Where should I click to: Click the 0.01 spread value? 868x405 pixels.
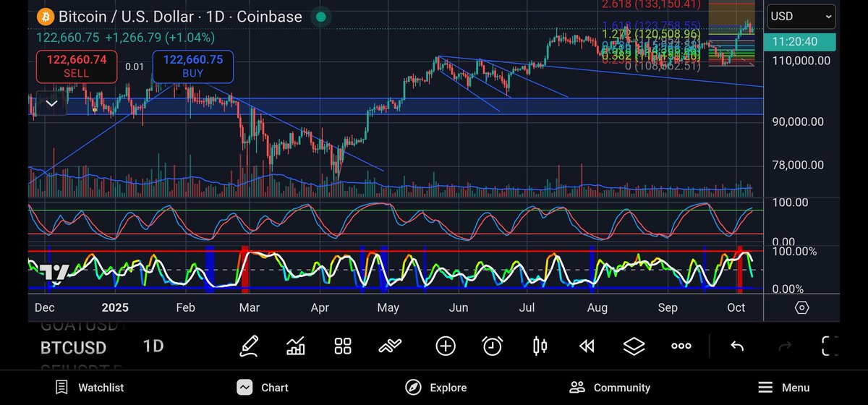coord(135,67)
